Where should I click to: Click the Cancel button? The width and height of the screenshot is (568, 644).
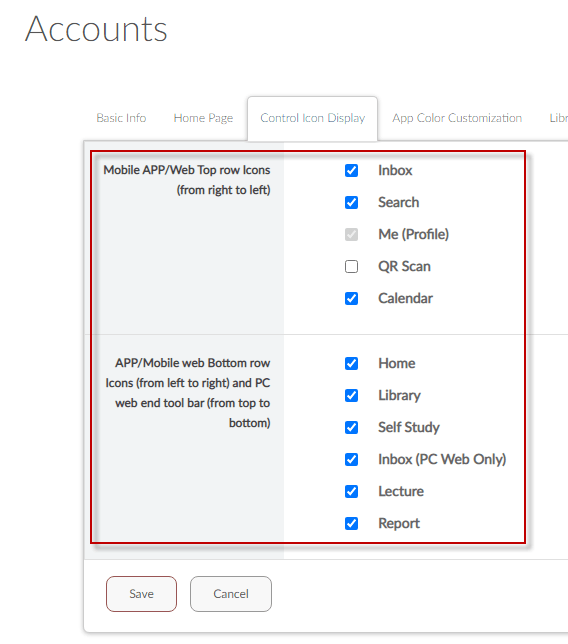tap(231, 594)
